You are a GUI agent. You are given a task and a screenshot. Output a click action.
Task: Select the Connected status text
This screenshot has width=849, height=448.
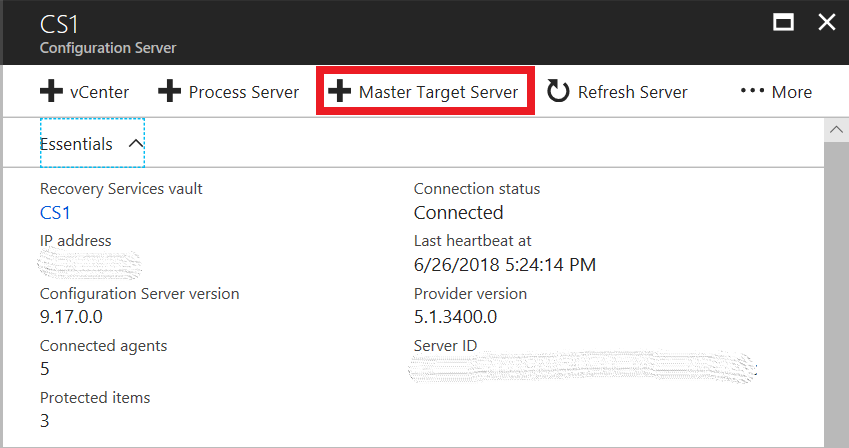pyautogui.click(x=458, y=212)
